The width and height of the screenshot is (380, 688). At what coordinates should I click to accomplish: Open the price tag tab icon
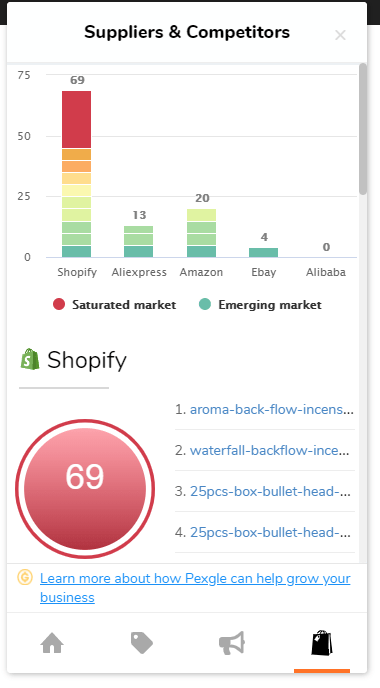[x=142, y=643]
